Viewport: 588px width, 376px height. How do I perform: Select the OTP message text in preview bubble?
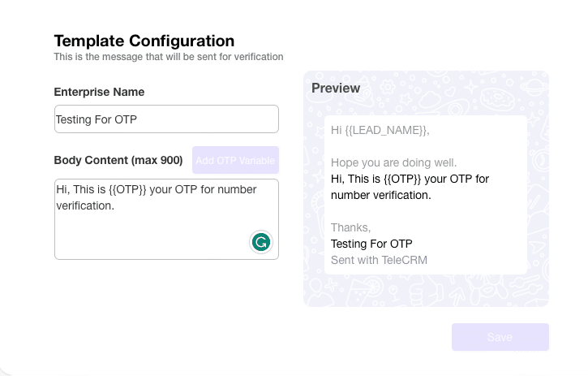tap(410, 179)
